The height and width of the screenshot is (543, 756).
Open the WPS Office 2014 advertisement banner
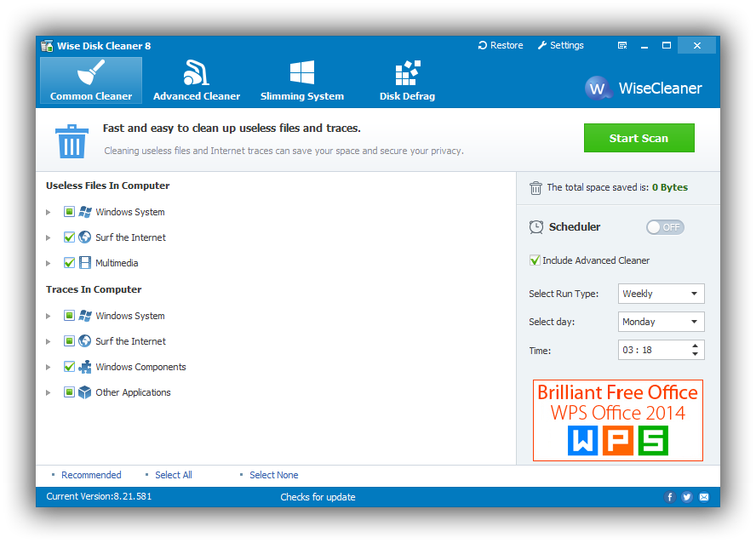617,420
